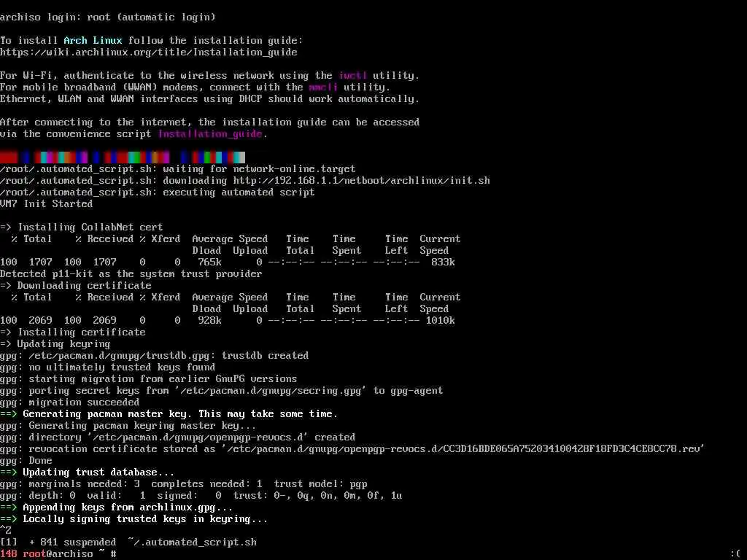
Task: Click the 'archiso login: root (automatic login)' line
Action: click(x=108, y=17)
